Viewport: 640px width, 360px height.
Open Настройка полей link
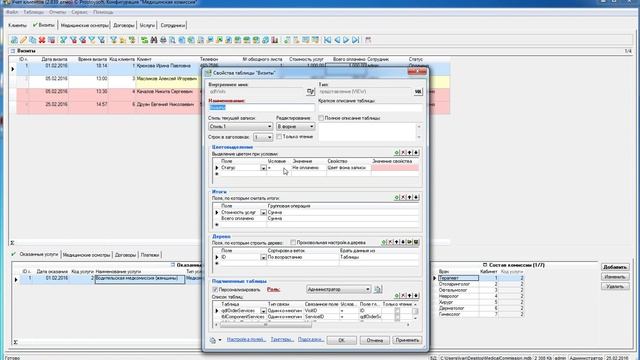point(246,340)
